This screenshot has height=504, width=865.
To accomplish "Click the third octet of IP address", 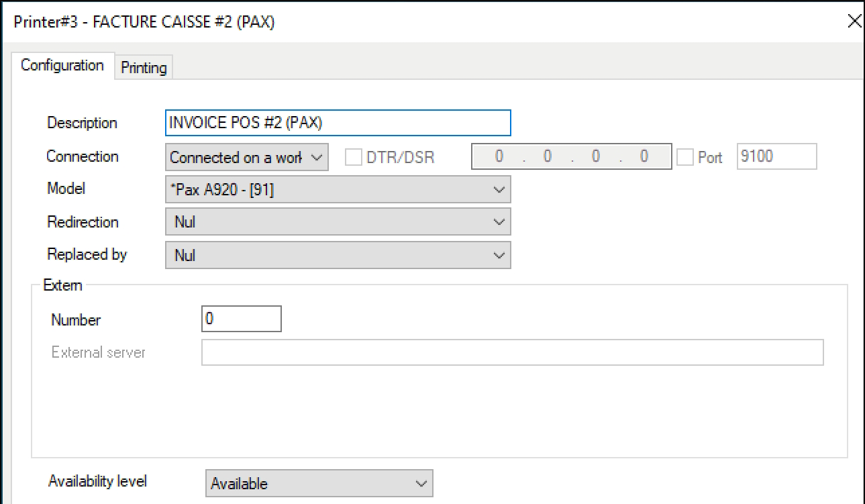I will [x=596, y=156].
